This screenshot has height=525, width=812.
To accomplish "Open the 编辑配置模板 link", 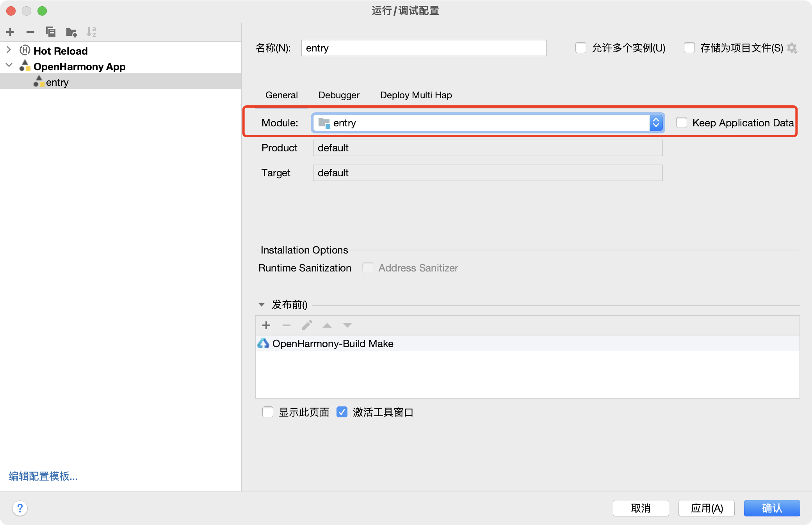I will tap(43, 476).
